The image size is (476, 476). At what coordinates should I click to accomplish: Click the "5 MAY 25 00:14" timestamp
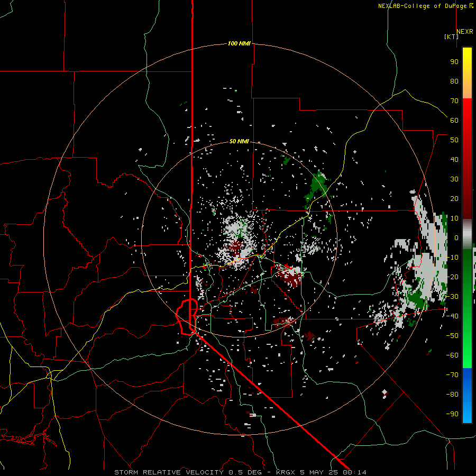pyautogui.click(x=333, y=472)
